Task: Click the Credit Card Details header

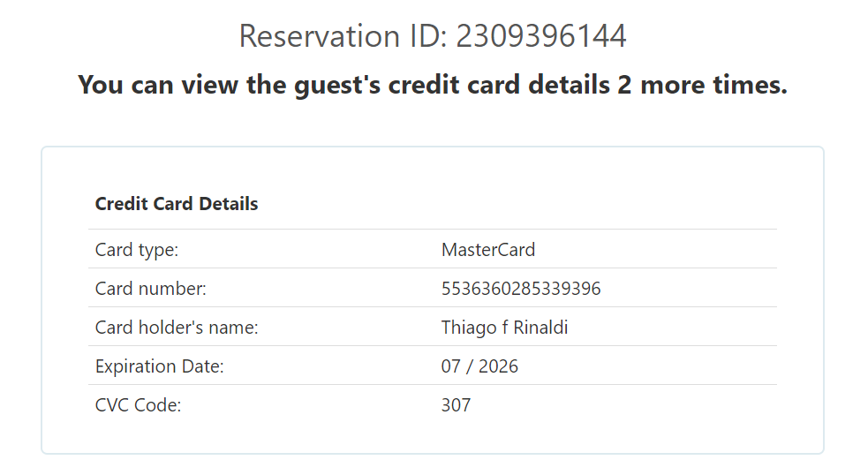Action: (x=177, y=204)
